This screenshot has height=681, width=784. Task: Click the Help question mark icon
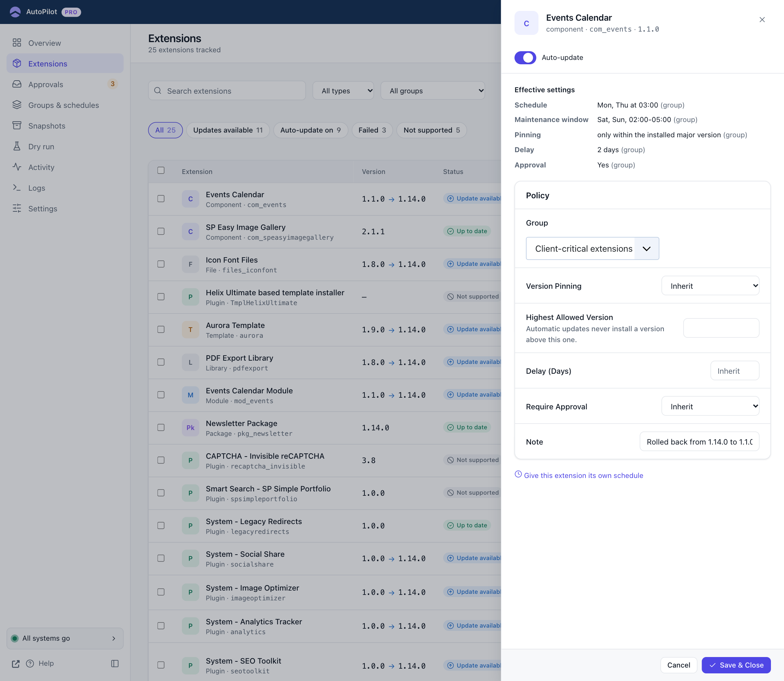pyautogui.click(x=30, y=664)
